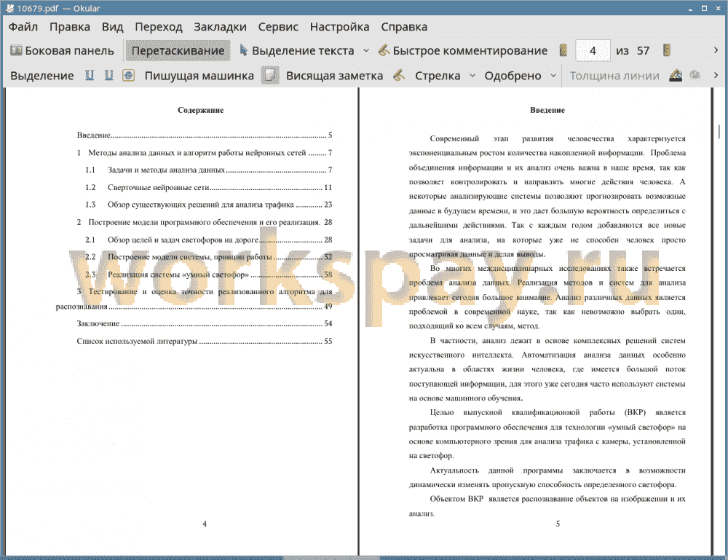Click page number 4 at page bottom
The width and height of the screenshot is (728, 560).
click(x=205, y=524)
